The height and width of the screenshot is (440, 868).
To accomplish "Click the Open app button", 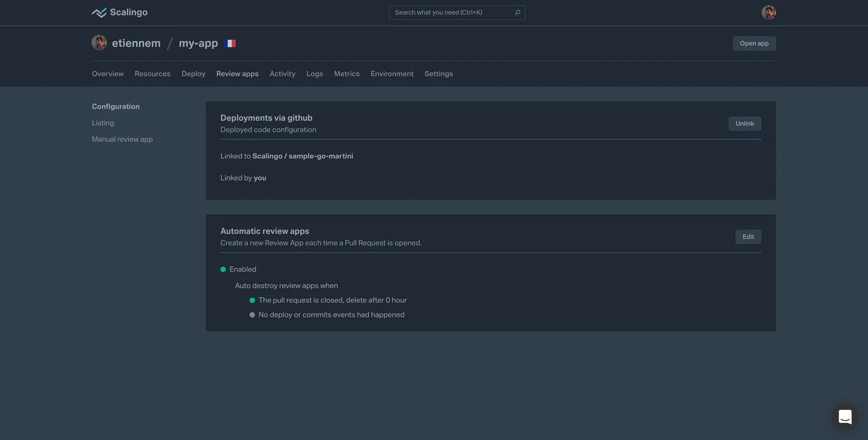I will [754, 44].
